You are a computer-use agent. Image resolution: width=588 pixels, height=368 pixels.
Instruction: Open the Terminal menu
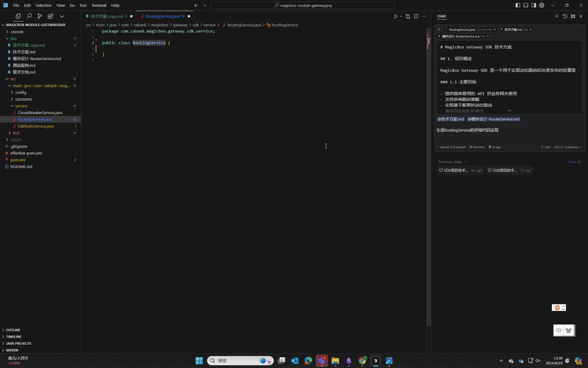(99, 5)
